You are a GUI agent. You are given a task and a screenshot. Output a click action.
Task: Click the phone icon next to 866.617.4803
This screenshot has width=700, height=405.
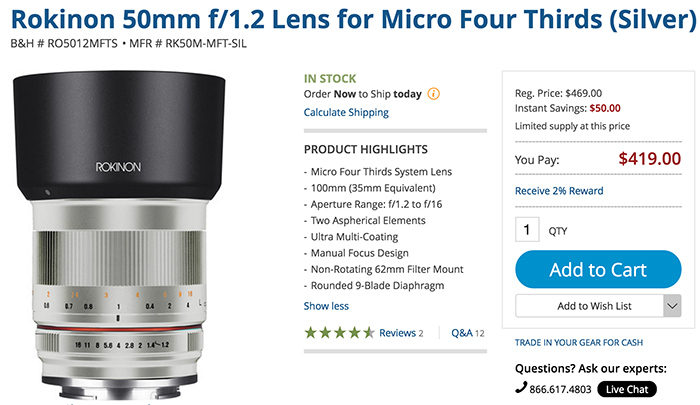point(521,388)
